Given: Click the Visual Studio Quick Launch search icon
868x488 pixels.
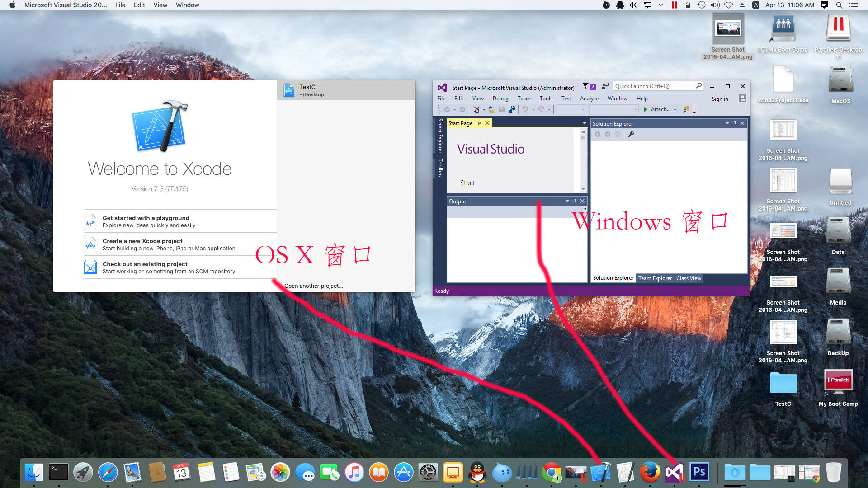Looking at the screenshot, I should 699,86.
